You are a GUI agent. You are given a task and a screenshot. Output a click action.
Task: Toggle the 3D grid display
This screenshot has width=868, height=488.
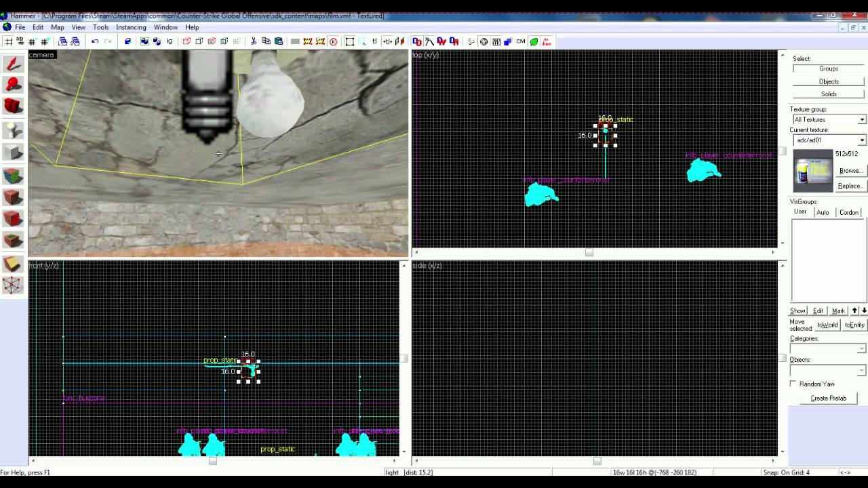[x=20, y=41]
